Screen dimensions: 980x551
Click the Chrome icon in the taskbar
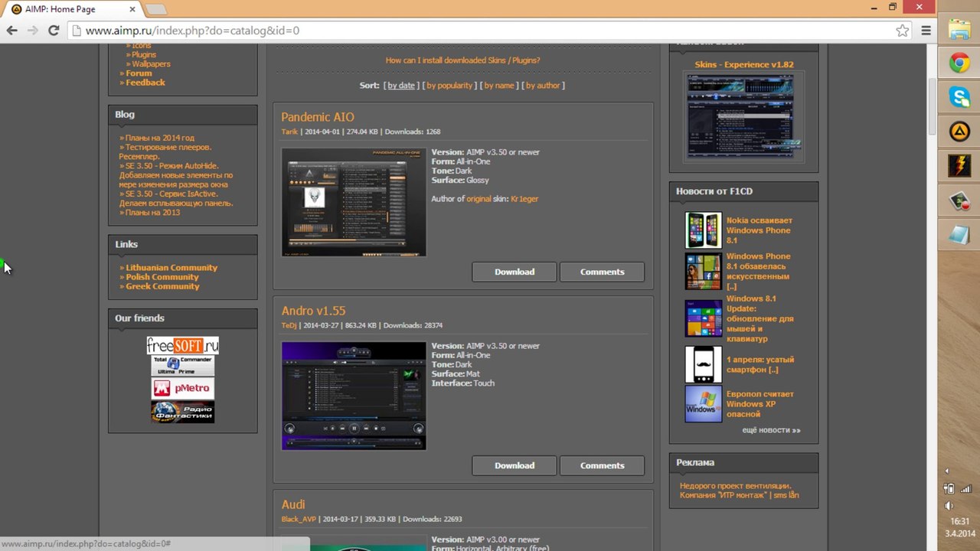click(x=959, y=63)
